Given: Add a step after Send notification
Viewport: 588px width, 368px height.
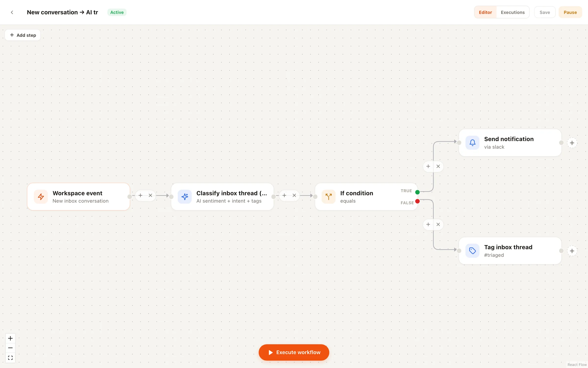Looking at the screenshot, I should (x=572, y=143).
